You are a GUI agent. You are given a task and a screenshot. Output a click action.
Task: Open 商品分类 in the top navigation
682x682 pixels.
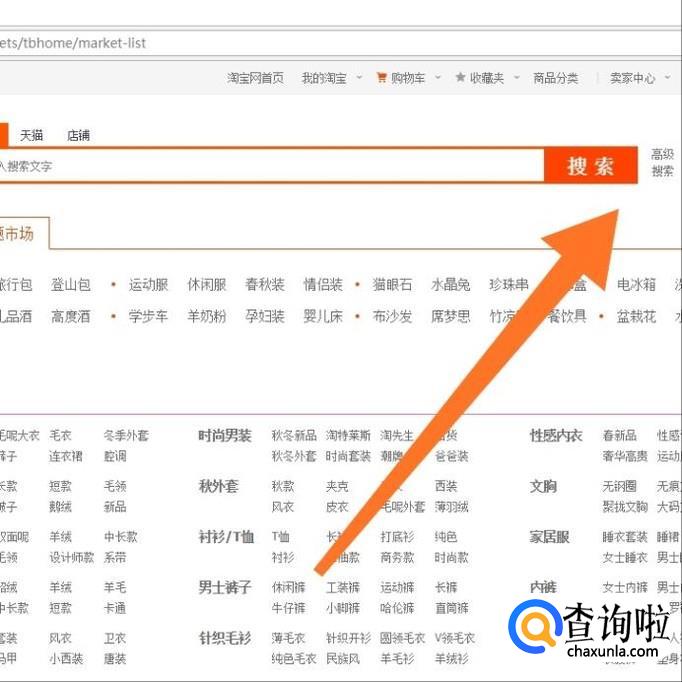pos(555,78)
